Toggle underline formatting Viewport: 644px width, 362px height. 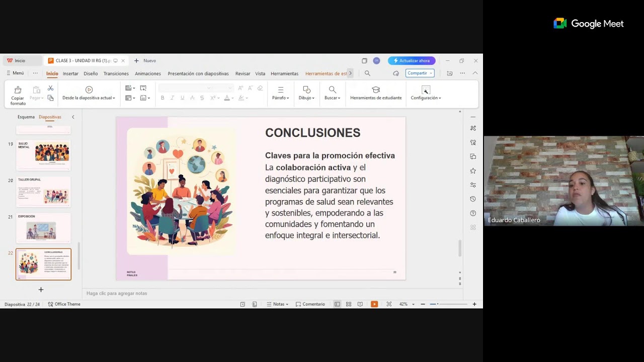(182, 98)
